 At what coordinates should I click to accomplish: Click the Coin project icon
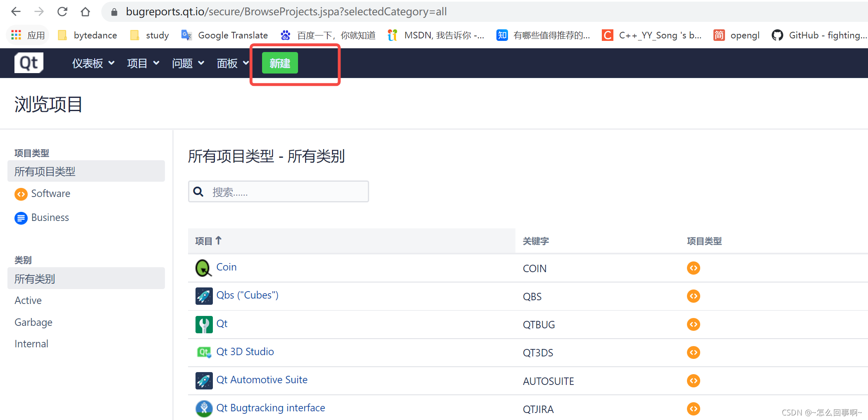(x=203, y=268)
